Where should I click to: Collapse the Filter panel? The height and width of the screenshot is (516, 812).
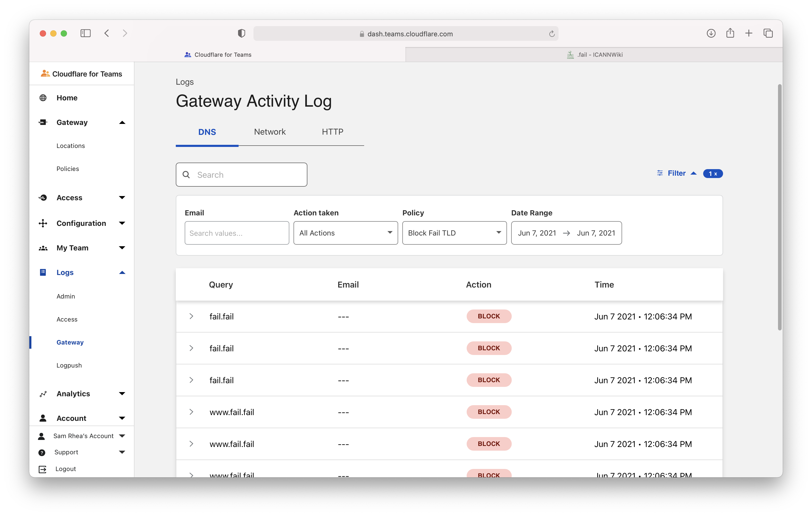click(x=676, y=173)
